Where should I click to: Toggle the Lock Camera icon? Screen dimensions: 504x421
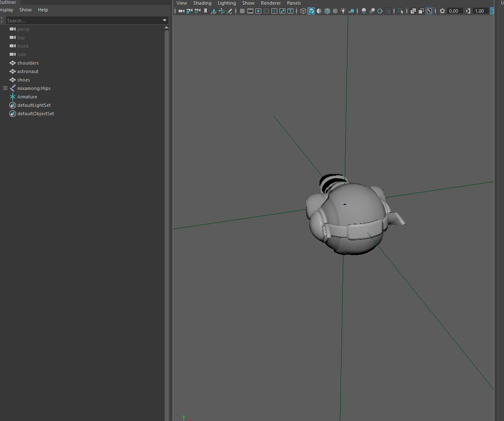click(190, 11)
